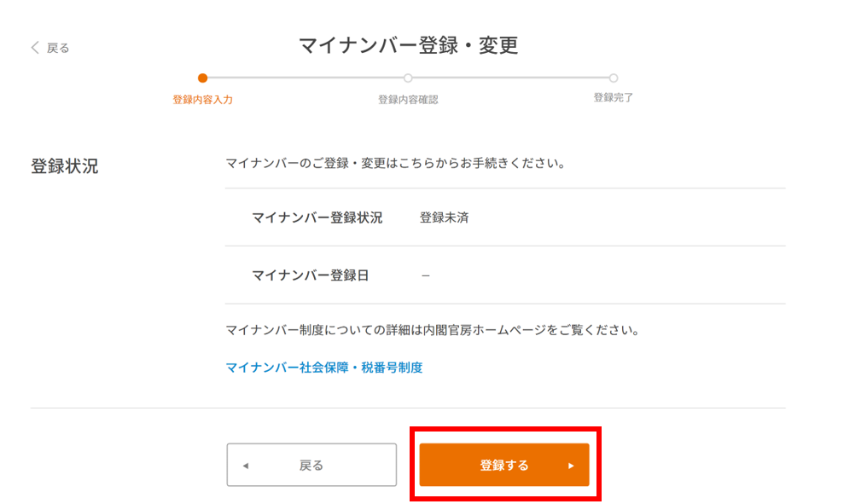867x504 pixels.
Task: Click the マイナンバー登録・変更 page title
Action: pos(409,45)
